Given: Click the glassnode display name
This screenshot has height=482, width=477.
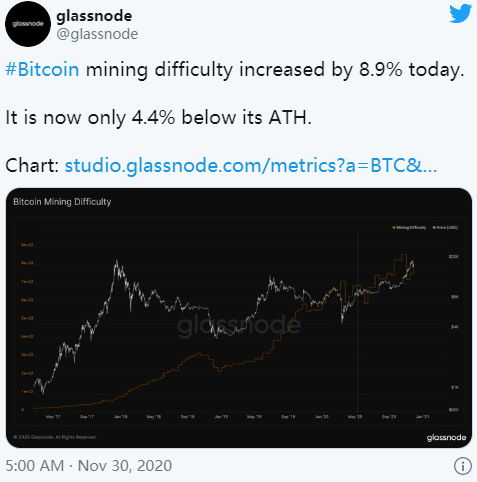Looking at the screenshot, I should (94, 16).
